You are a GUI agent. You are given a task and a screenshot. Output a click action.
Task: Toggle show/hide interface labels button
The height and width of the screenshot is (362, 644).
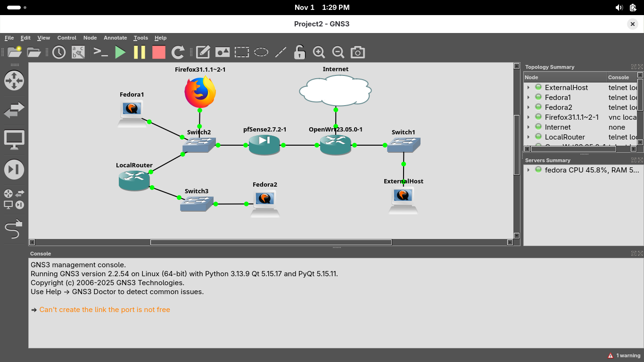pyautogui.click(x=78, y=52)
